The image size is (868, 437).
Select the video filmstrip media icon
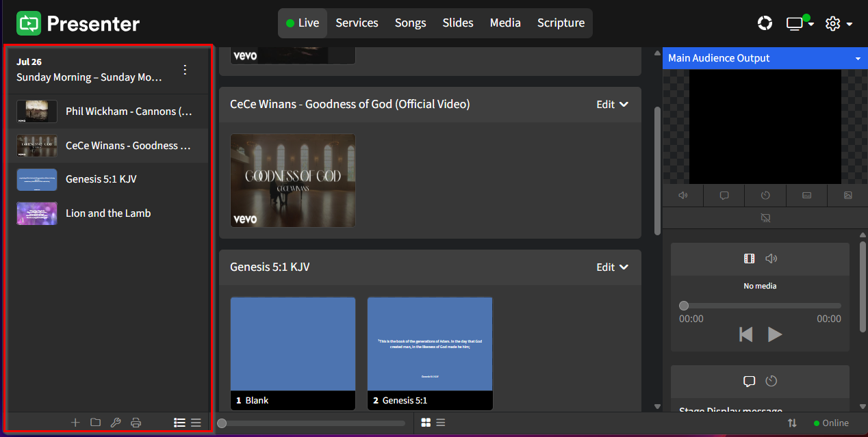click(749, 259)
